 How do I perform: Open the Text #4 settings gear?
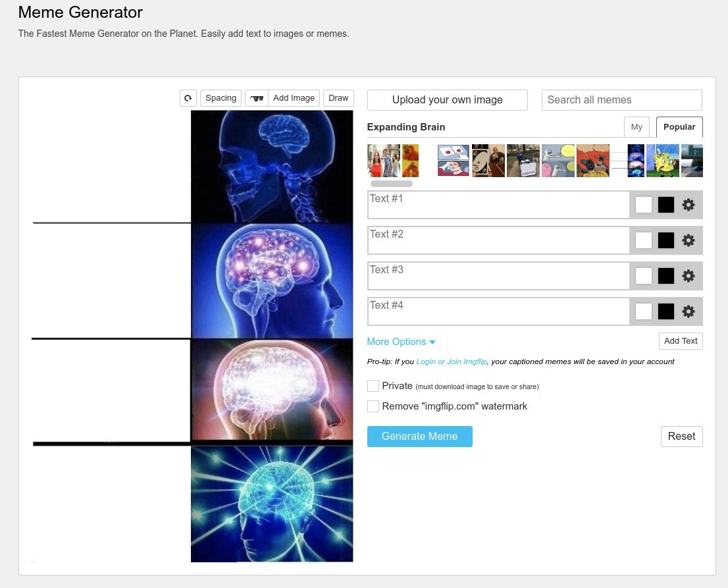(x=688, y=311)
